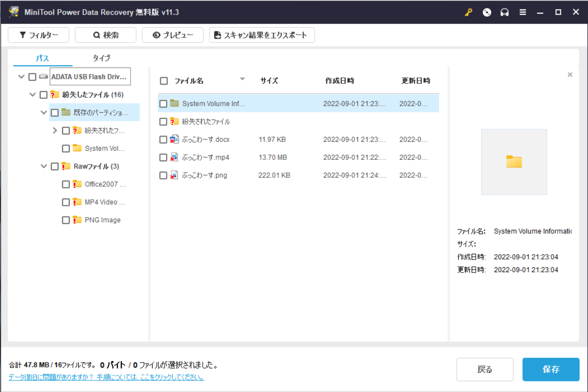
Task: Select the パス tab
Action: (43, 58)
